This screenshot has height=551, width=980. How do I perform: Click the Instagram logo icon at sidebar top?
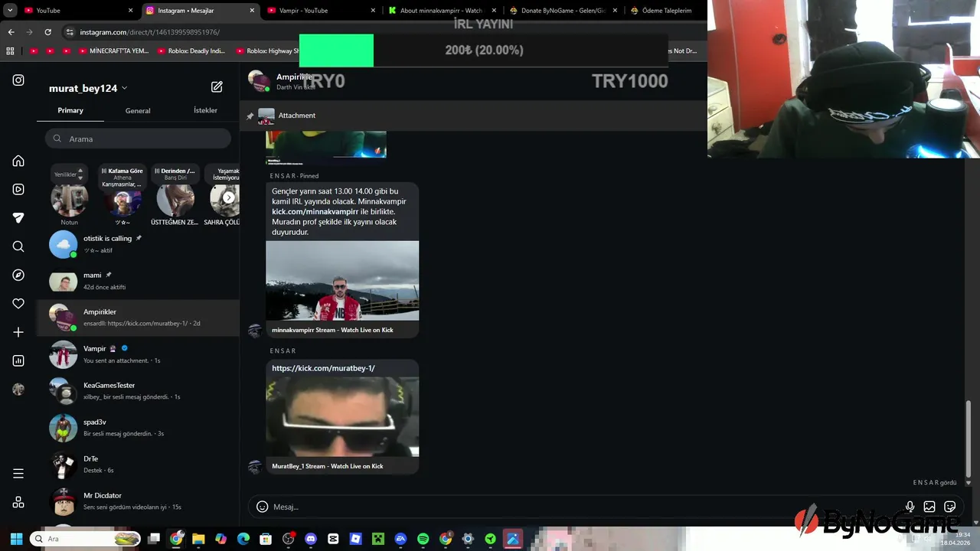pyautogui.click(x=18, y=80)
